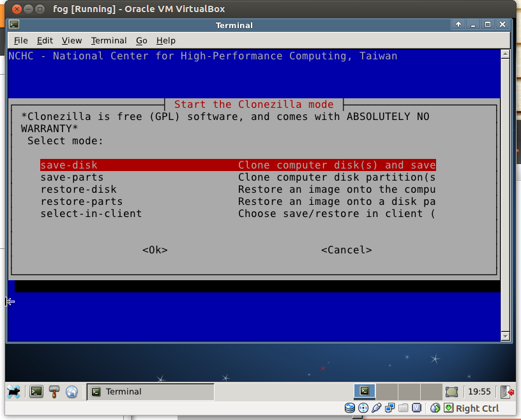Open the Go menu
The image size is (521, 420).
[x=141, y=40]
